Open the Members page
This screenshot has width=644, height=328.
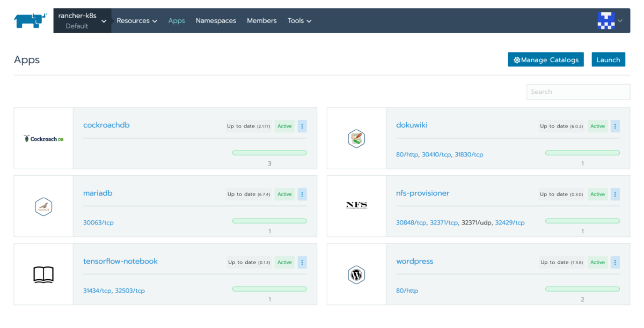tap(262, 20)
